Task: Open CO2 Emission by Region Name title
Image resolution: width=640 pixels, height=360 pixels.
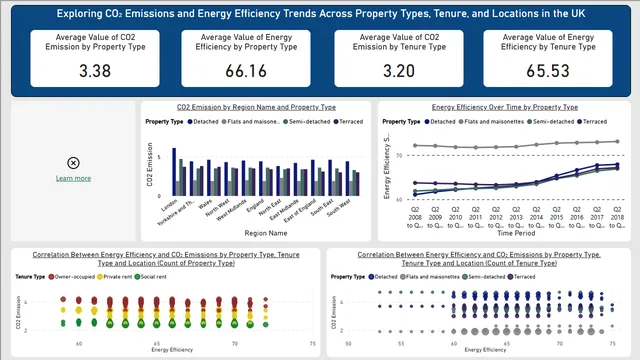Action: point(256,107)
